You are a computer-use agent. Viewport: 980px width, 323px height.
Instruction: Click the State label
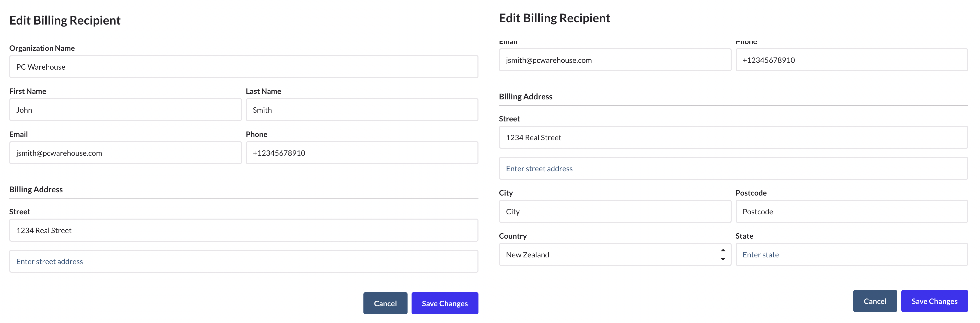click(744, 236)
